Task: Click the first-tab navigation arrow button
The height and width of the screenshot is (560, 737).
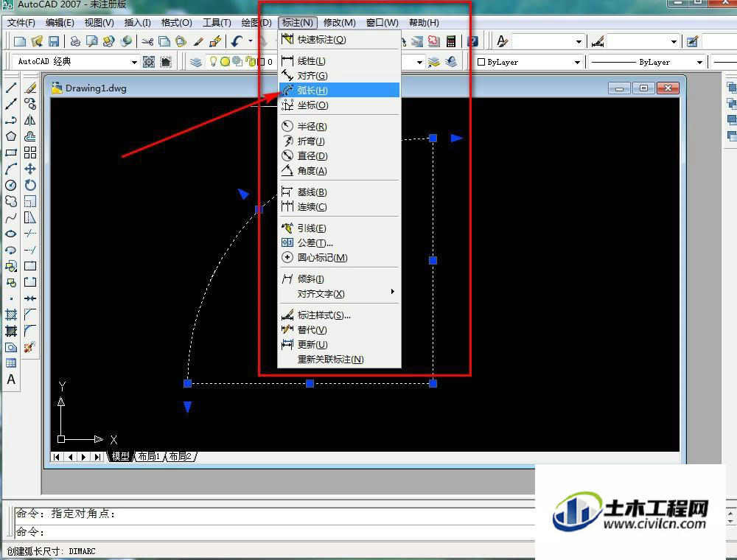Action: [57, 457]
